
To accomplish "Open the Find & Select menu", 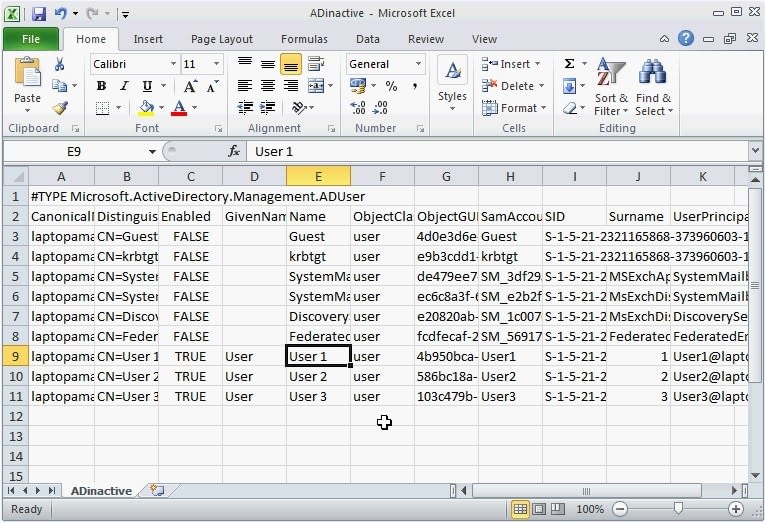I will click(x=654, y=87).
